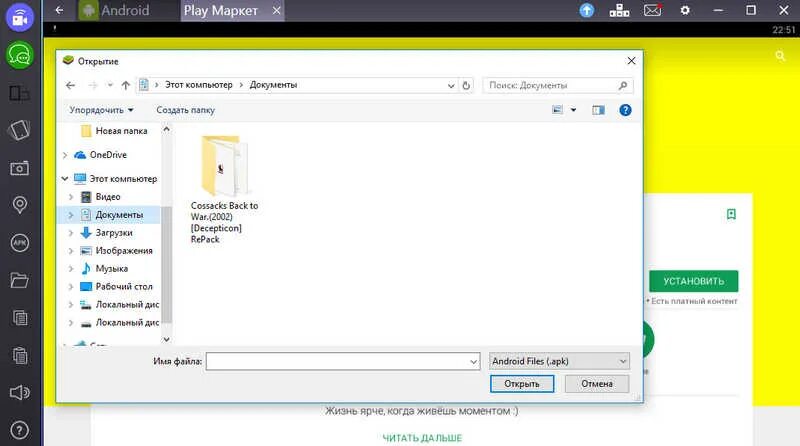The image size is (800, 446).
Task: Open the Android Files (.apk) filter dropdown
Action: pos(559,361)
